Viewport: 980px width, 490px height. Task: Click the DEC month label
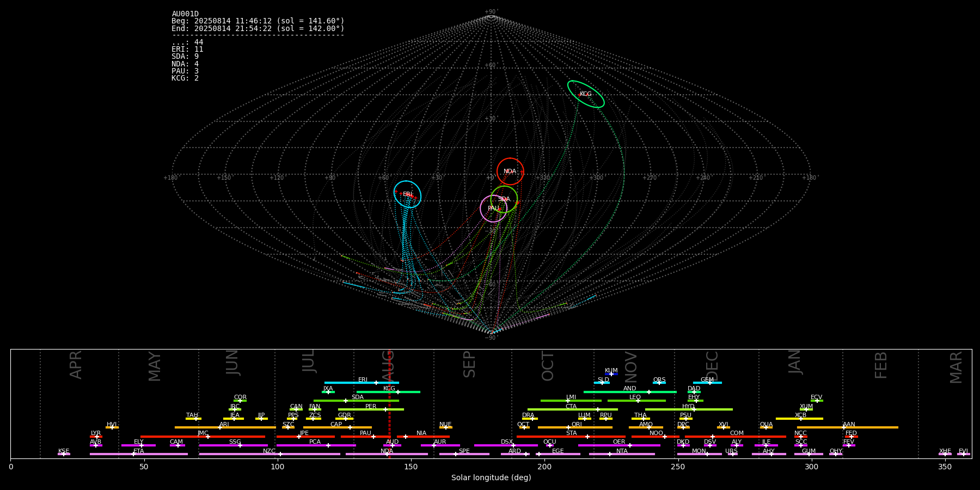[x=712, y=365]
